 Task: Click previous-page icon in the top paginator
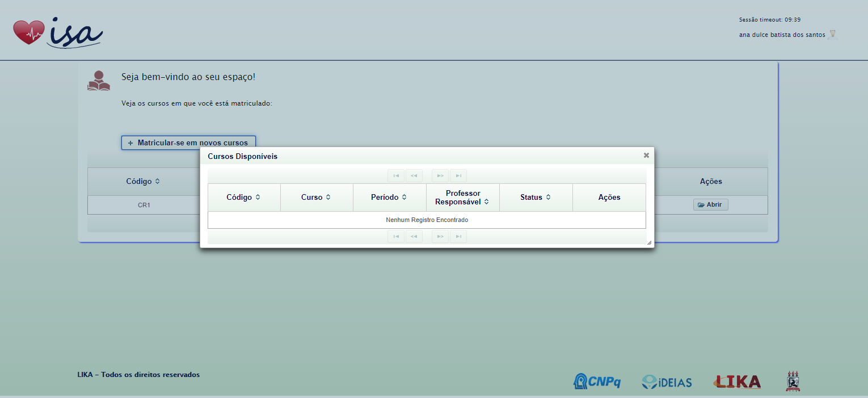(414, 176)
